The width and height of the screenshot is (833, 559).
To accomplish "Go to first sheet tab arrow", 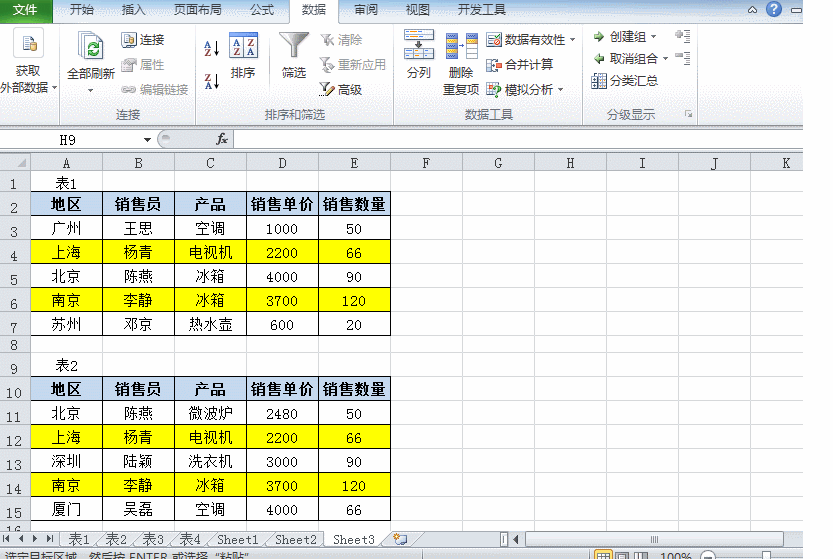I will 6,539.
